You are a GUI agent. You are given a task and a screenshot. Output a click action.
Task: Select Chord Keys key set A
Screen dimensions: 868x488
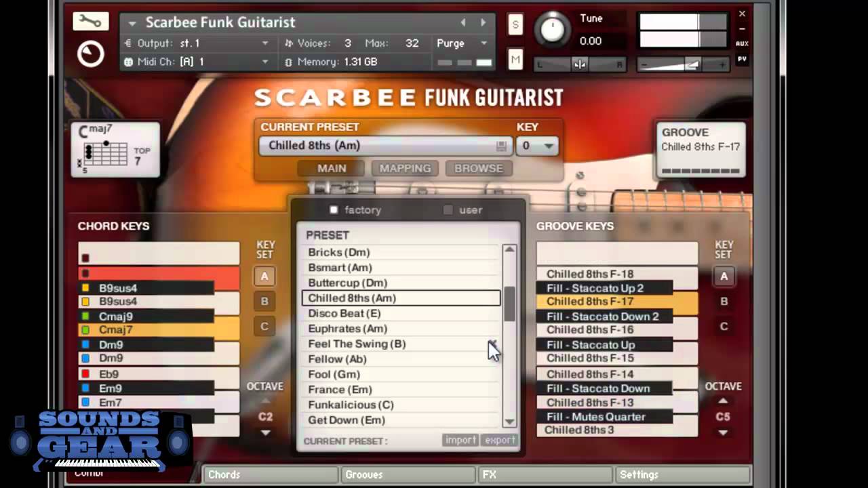(264, 277)
